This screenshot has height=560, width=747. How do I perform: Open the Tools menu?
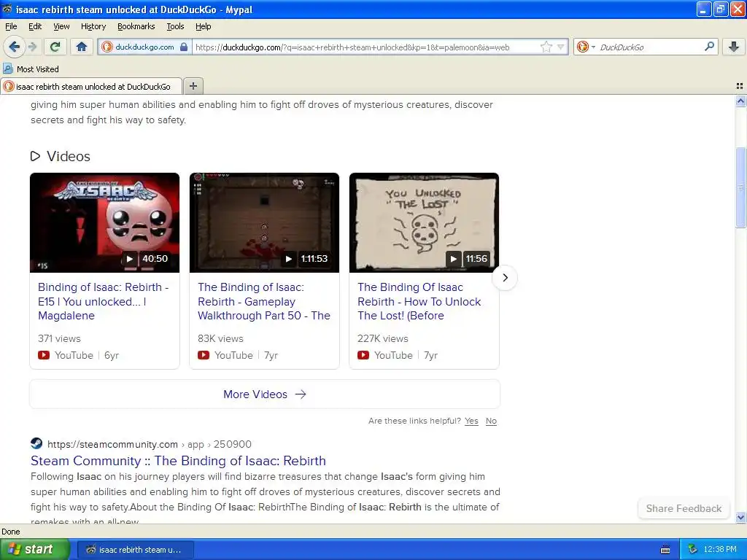click(x=175, y=26)
